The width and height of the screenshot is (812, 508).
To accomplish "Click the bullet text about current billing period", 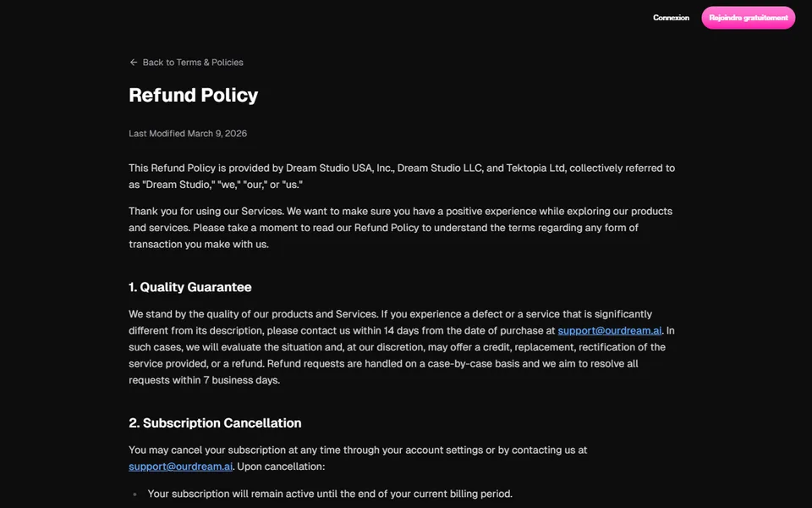I will tap(330, 494).
